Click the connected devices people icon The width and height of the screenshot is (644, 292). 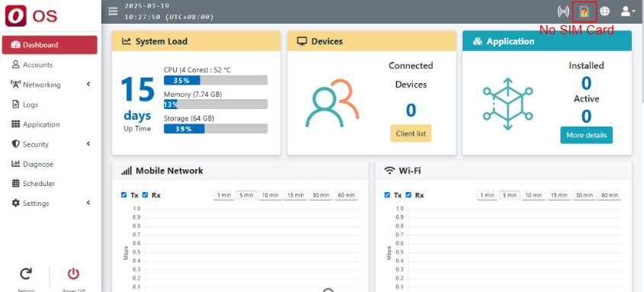coord(332,103)
